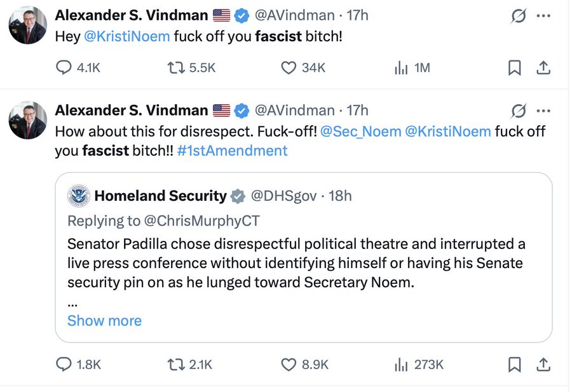View analytics of the 1M views tweet
This screenshot has width=572, height=392.
(x=401, y=67)
